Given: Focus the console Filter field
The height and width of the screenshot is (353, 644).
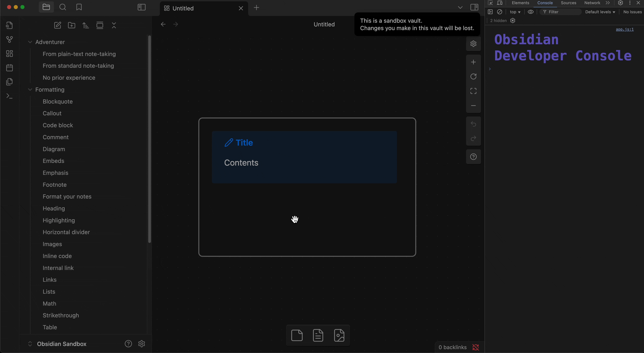Looking at the screenshot, I should [x=560, y=12].
